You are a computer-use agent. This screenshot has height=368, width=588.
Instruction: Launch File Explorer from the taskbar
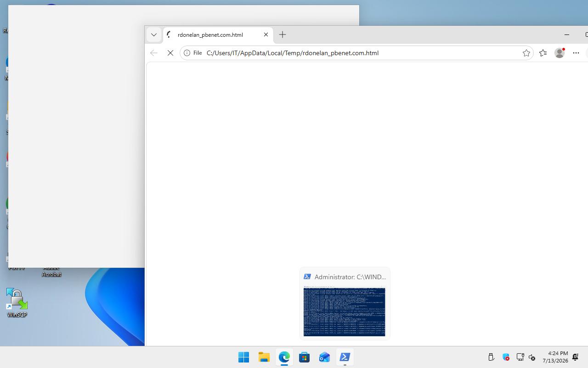[x=264, y=357]
